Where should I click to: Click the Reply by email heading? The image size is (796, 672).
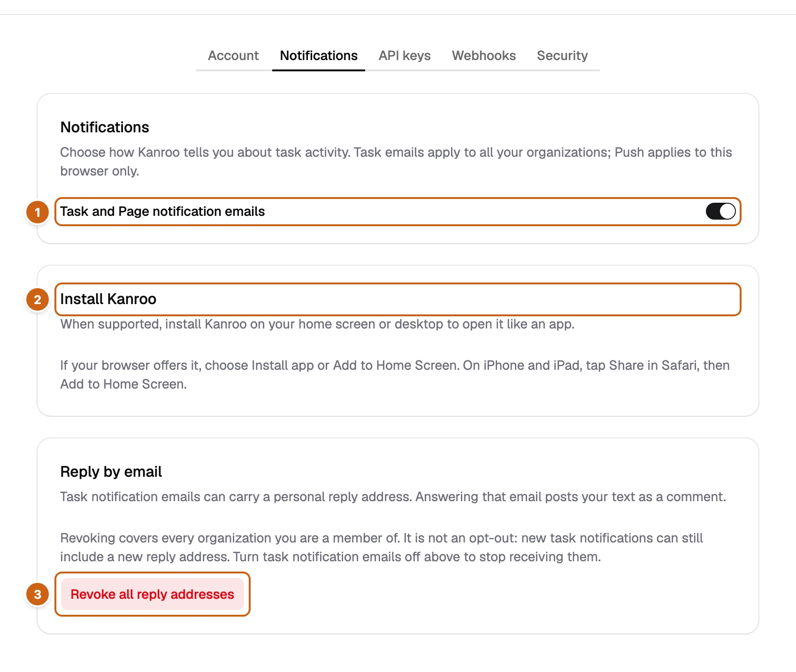point(111,472)
